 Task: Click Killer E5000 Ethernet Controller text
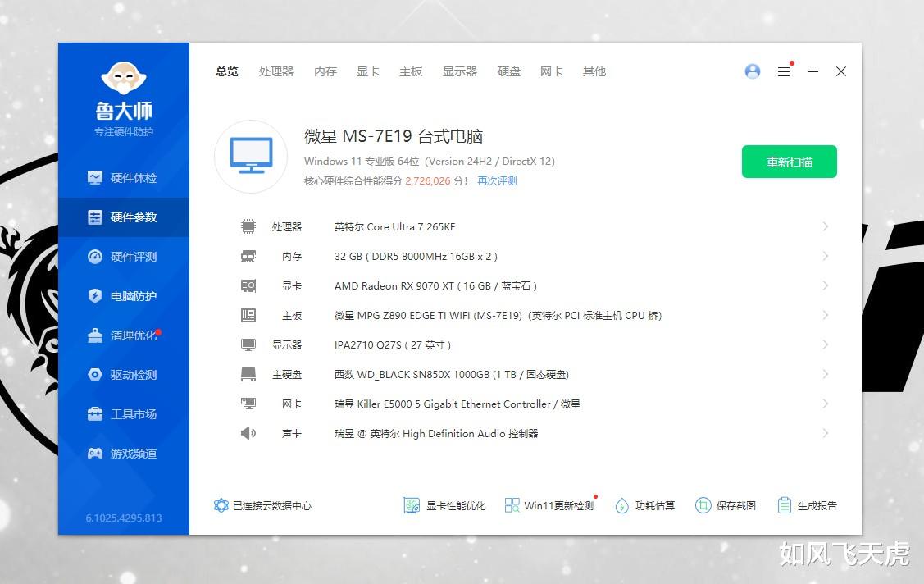coord(457,404)
